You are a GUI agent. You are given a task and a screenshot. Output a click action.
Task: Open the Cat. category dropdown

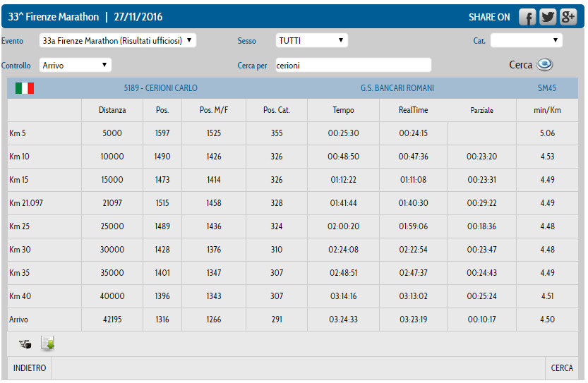pyautogui.click(x=526, y=41)
